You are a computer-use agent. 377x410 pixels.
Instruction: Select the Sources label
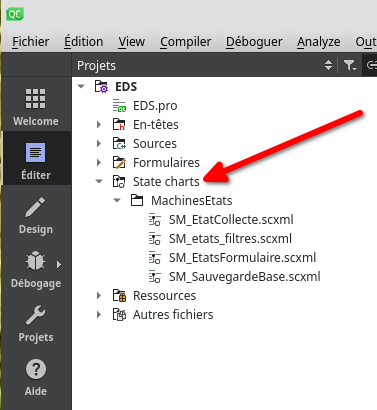point(155,144)
